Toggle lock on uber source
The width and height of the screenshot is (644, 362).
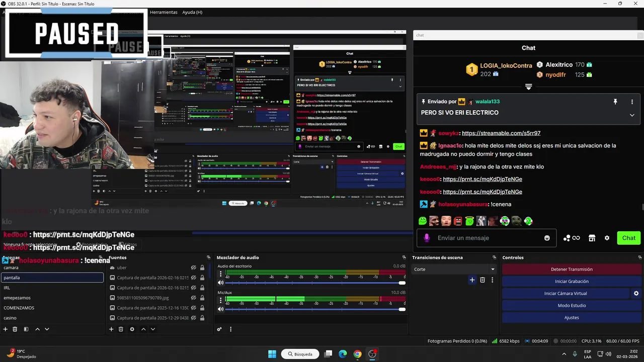coord(202,267)
